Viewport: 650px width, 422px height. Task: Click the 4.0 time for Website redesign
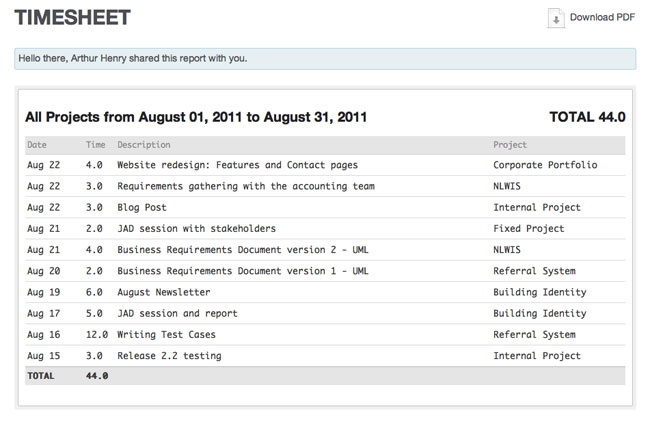94,165
